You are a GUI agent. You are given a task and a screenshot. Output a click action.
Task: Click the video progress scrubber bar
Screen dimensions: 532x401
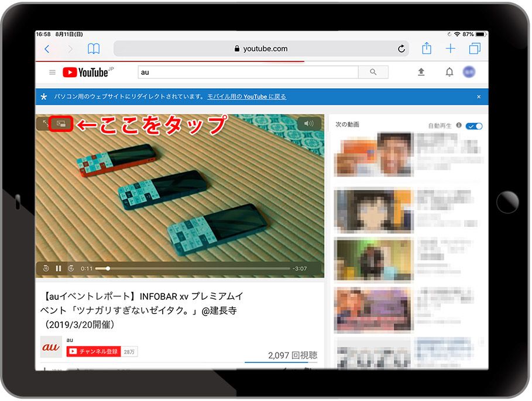pos(193,268)
